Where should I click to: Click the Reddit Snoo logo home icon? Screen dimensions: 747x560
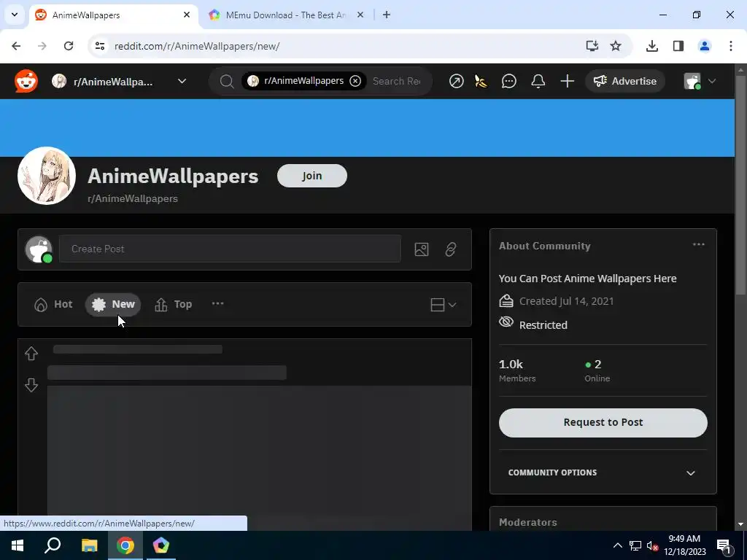point(26,81)
